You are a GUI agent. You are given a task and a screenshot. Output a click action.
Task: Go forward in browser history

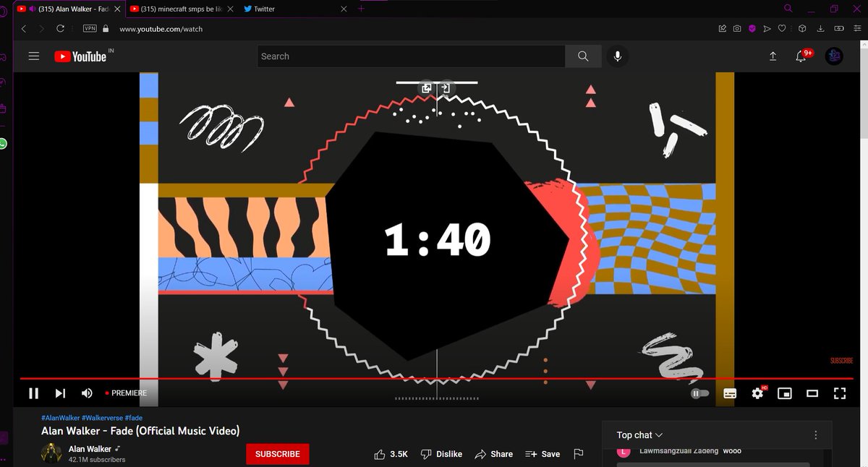pyautogui.click(x=42, y=29)
